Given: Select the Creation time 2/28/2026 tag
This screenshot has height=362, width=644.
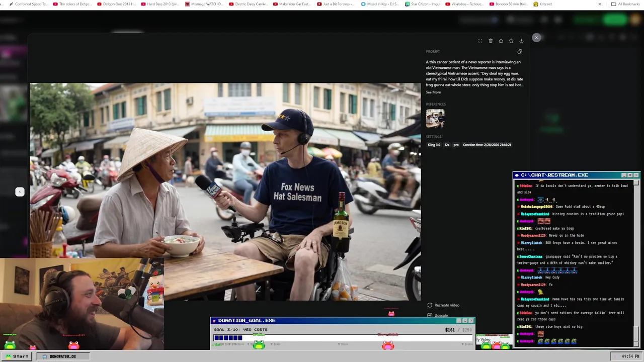Looking at the screenshot, I should (x=487, y=145).
